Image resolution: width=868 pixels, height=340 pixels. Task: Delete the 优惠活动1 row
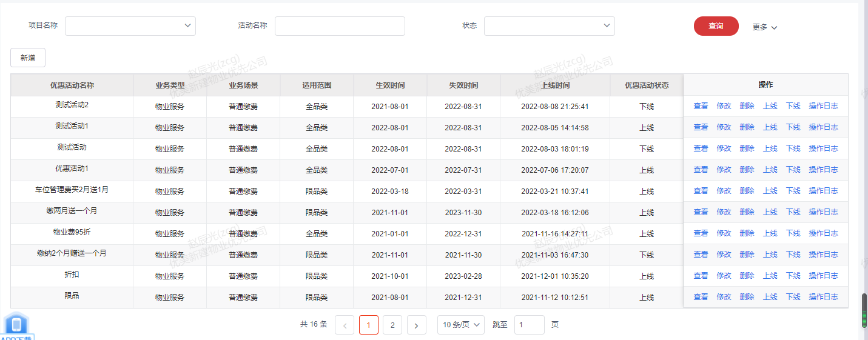(x=747, y=170)
